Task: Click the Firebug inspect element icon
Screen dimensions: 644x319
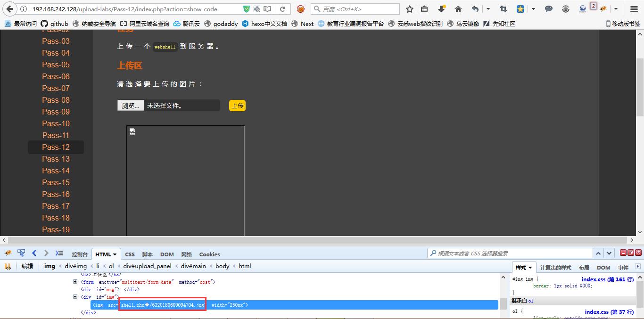Action: [x=21, y=254]
